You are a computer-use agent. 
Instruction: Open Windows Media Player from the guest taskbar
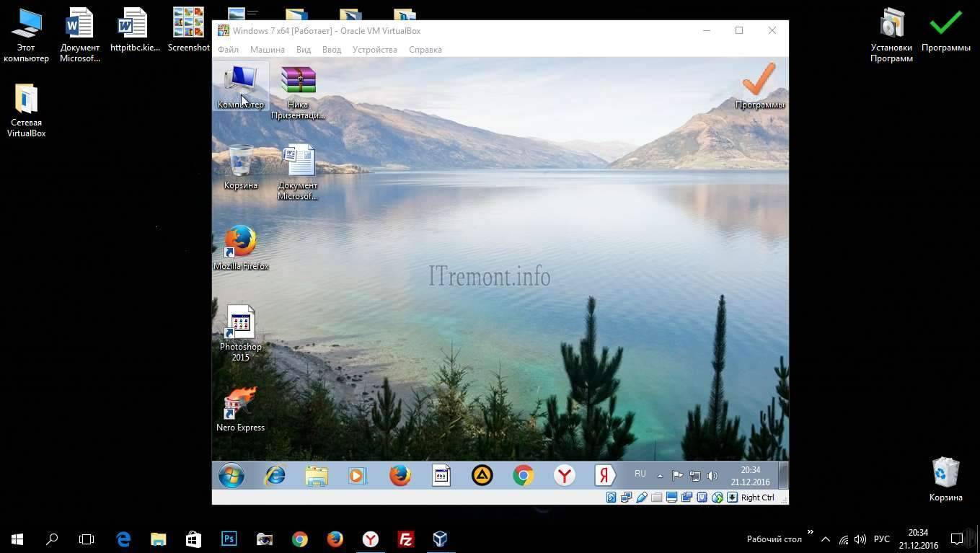tap(358, 476)
